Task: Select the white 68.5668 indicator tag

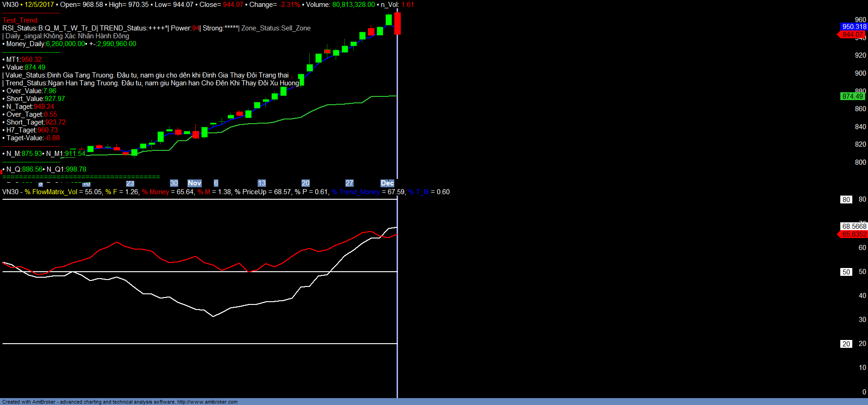Action: [854, 226]
